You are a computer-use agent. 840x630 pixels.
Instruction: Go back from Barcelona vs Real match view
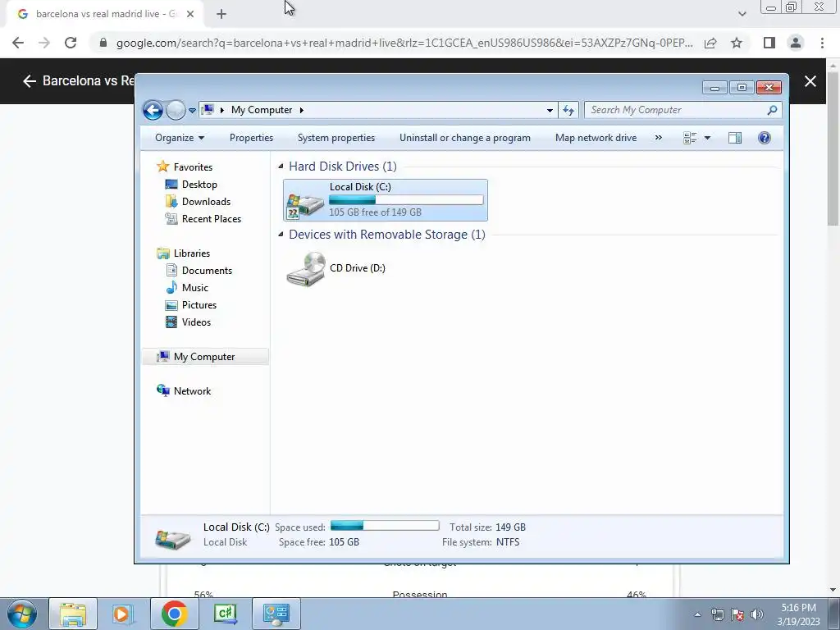point(30,81)
